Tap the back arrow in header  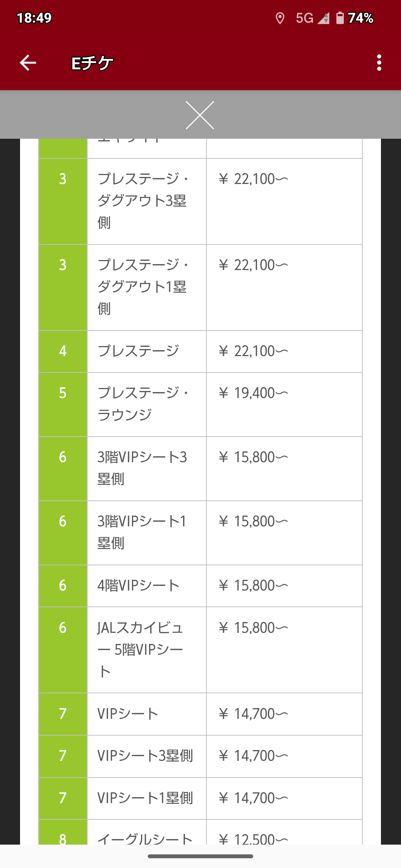point(28,63)
